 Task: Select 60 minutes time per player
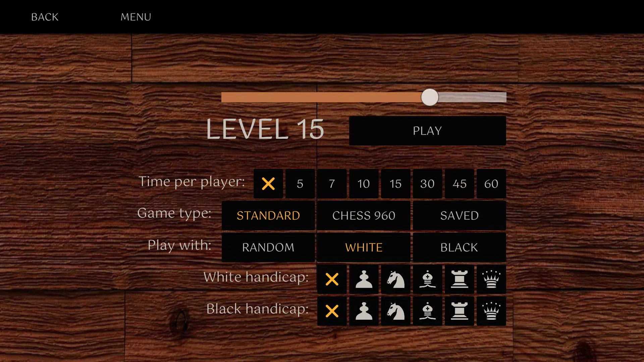pyautogui.click(x=491, y=183)
